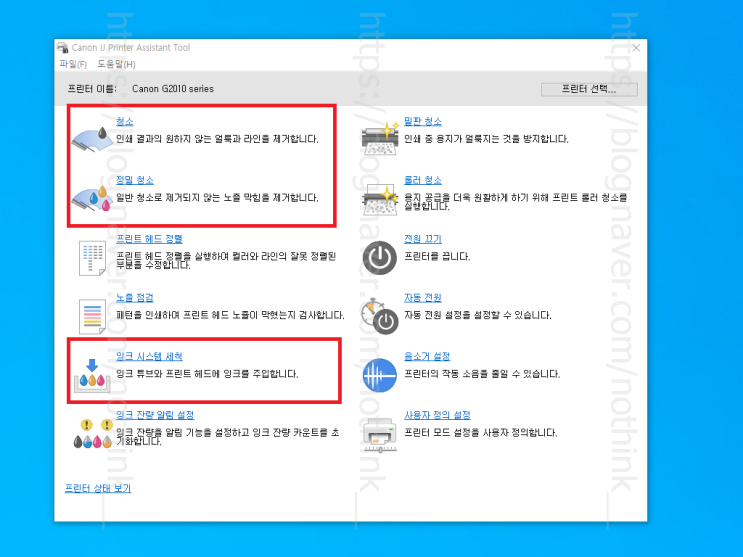Open the 정밀 청소 link
This screenshot has height=557, width=743.
(135, 180)
